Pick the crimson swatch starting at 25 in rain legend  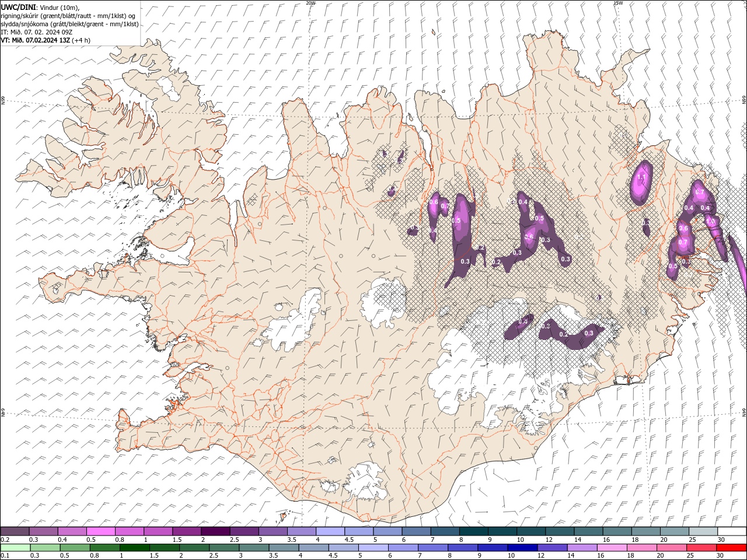pos(701,548)
